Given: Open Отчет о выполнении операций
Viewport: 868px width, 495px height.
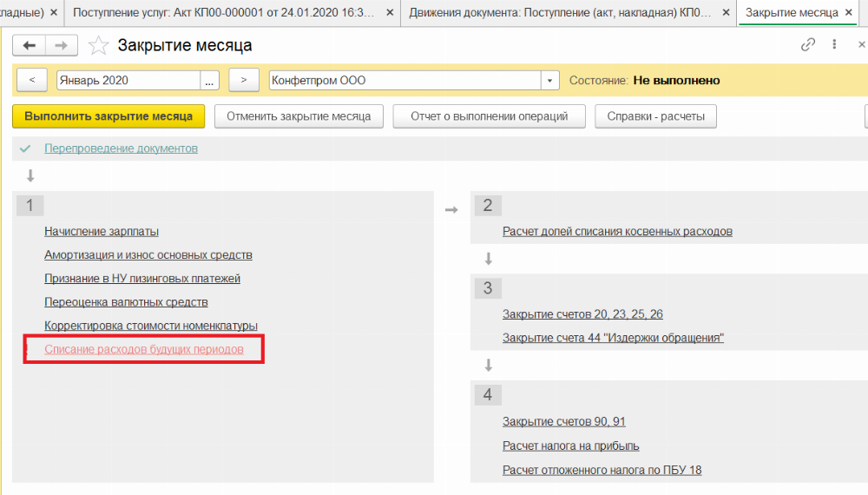Looking at the screenshot, I should click(x=489, y=116).
